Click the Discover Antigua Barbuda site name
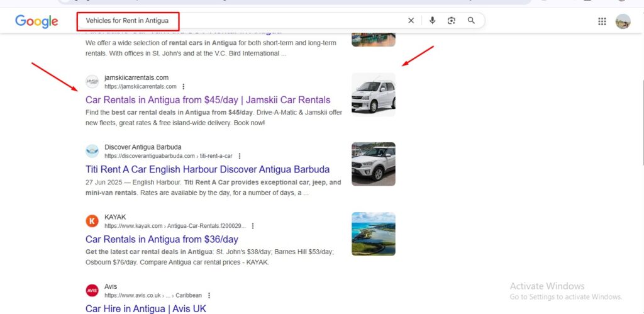The width and height of the screenshot is (644, 314). click(x=143, y=147)
